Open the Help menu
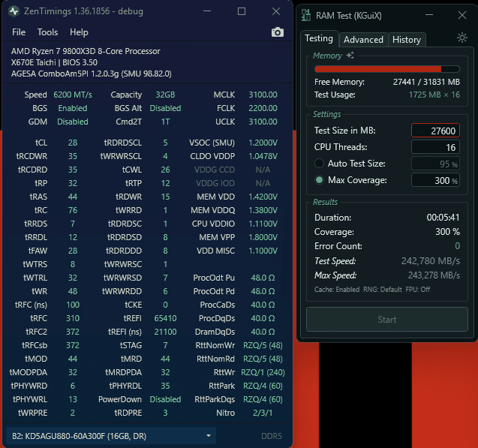478x448 pixels. [79, 32]
